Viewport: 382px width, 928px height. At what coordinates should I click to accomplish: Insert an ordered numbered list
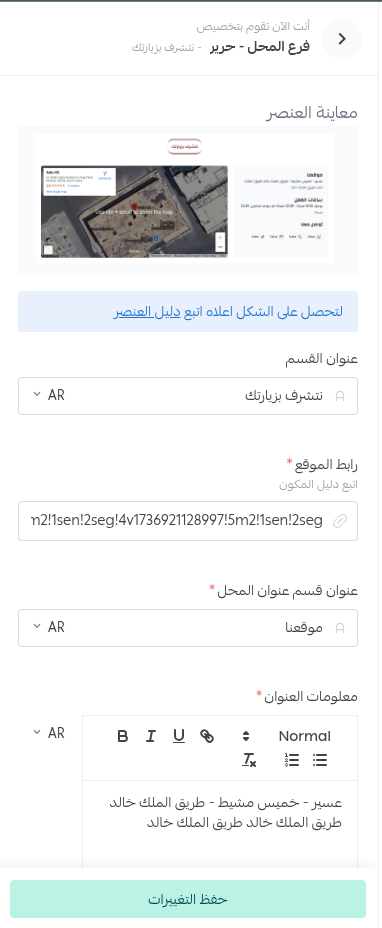pos(292,761)
